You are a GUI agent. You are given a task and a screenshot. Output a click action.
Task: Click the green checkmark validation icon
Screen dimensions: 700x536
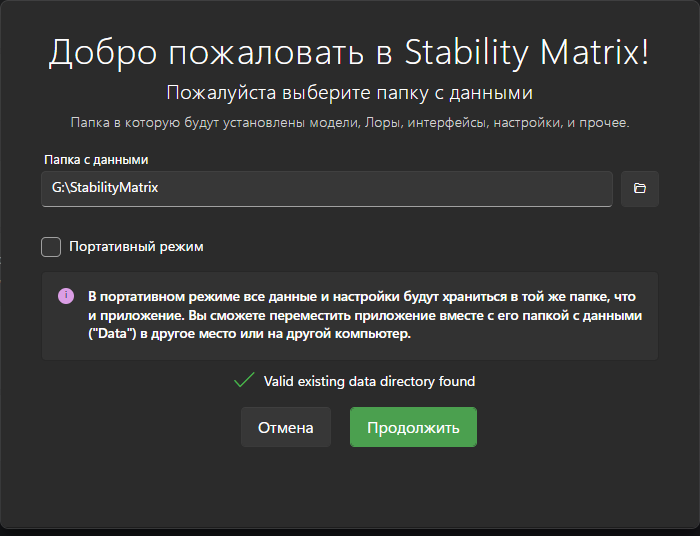[x=244, y=380]
